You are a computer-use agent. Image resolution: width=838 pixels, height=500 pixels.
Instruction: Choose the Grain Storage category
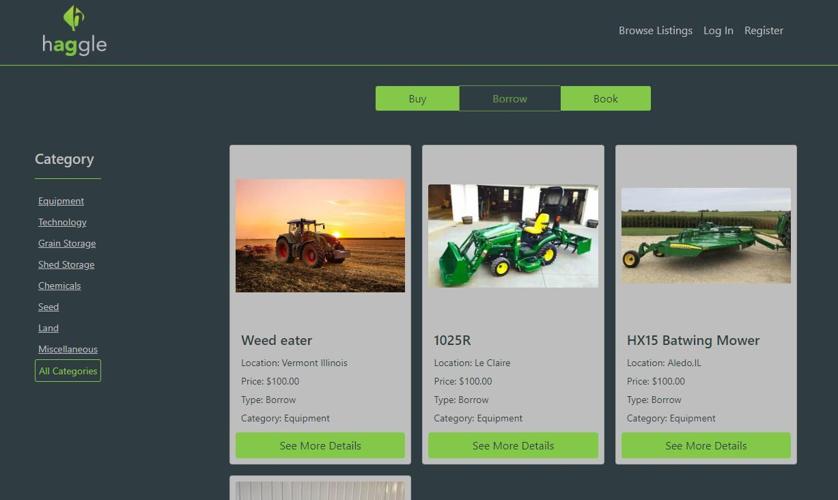point(67,243)
